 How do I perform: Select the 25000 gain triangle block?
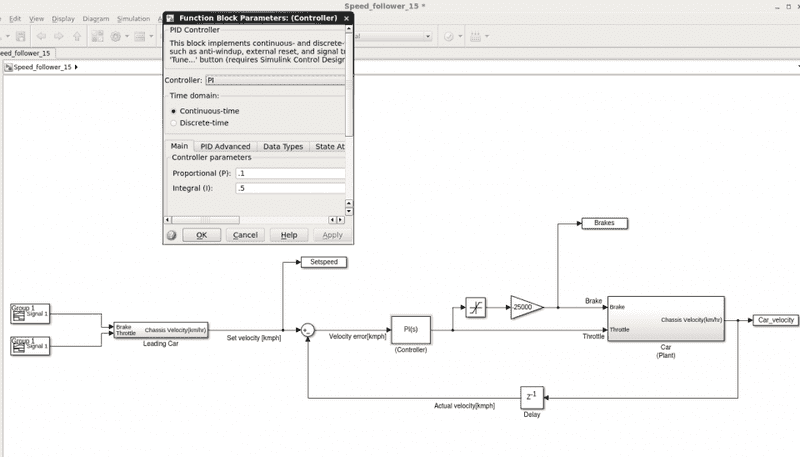pyautogui.click(x=524, y=308)
